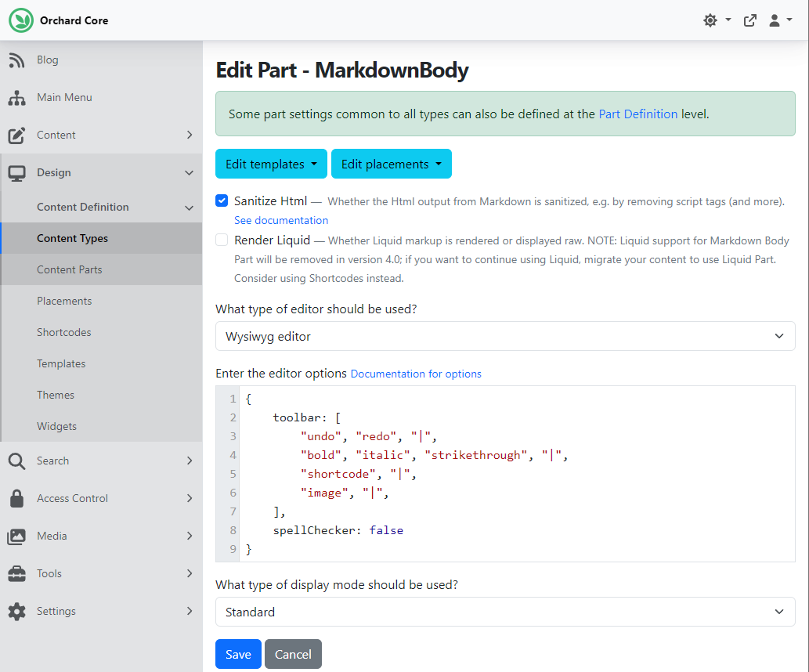Open the display mode Standard select
This screenshot has height=672, width=809.
505,612
